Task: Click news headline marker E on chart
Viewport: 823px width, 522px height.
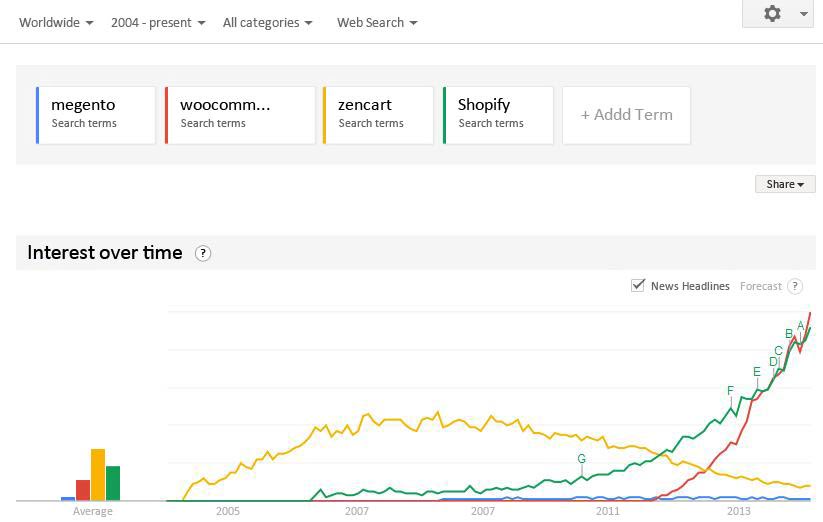Action: coord(756,371)
